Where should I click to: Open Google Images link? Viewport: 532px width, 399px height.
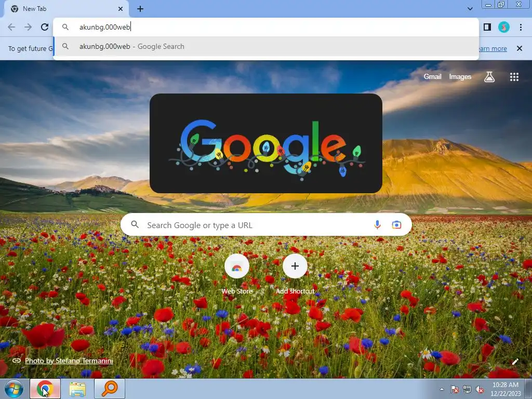coord(460,77)
